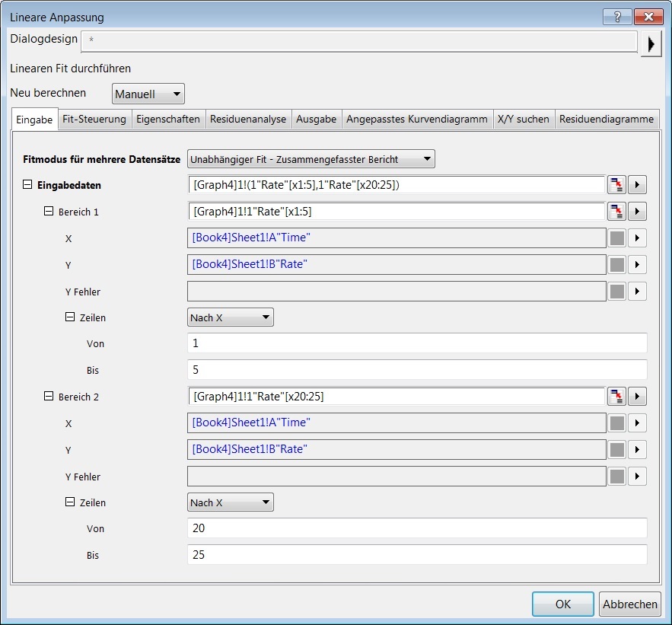The height and width of the screenshot is (625, 672).
Task: Open the Residuendiagramme tab
Action: [x=607, y=120]
